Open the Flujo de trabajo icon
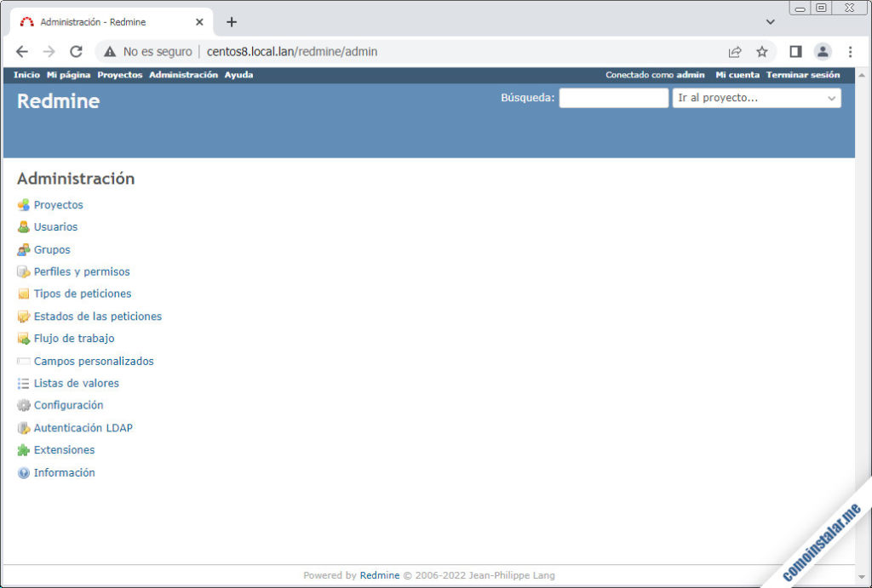 pos(23,338)
